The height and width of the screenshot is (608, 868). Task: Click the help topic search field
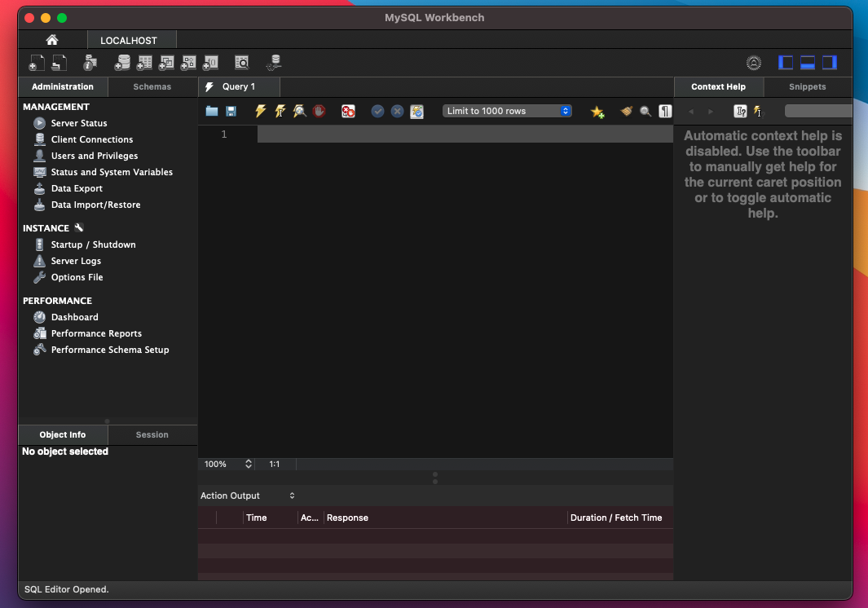coord(818,111)
